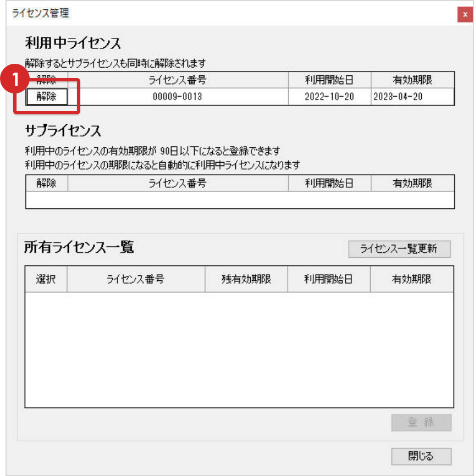Click the 有効期限 header in the 所有ライセンス一覧 table
Viewport: 474px width, 476px height.
point(412,279)
